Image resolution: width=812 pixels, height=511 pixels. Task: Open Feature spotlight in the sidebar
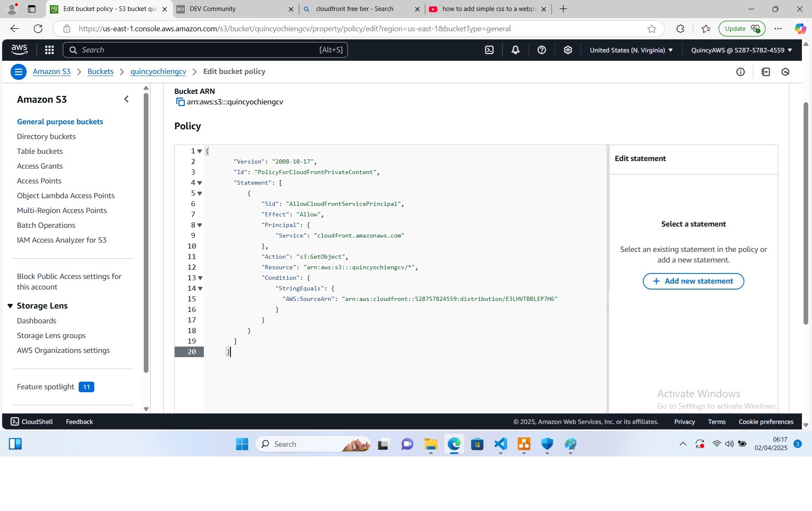[45, 387]
